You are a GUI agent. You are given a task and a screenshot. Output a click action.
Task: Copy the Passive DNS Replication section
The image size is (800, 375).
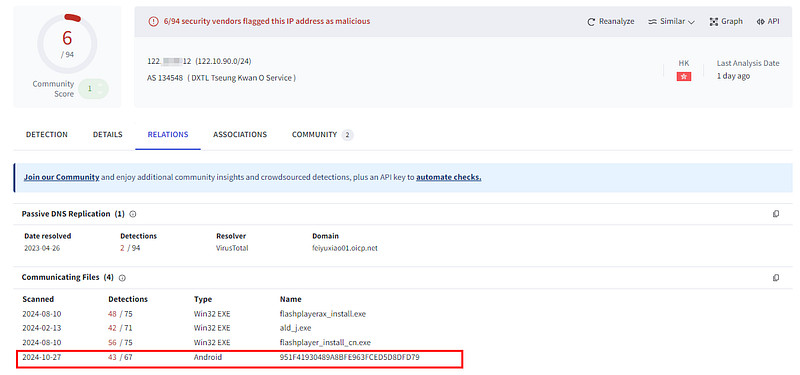(x=776, y=214)
